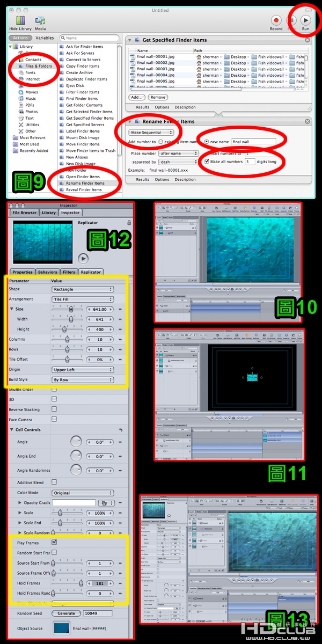
Task: Switch to the Variables tab
Action: [45, 38]
